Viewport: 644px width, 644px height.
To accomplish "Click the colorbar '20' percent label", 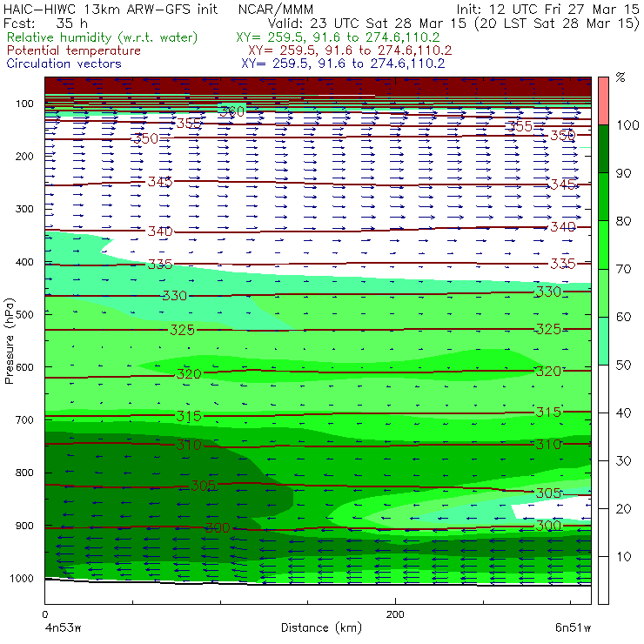I will pos(623,508).
